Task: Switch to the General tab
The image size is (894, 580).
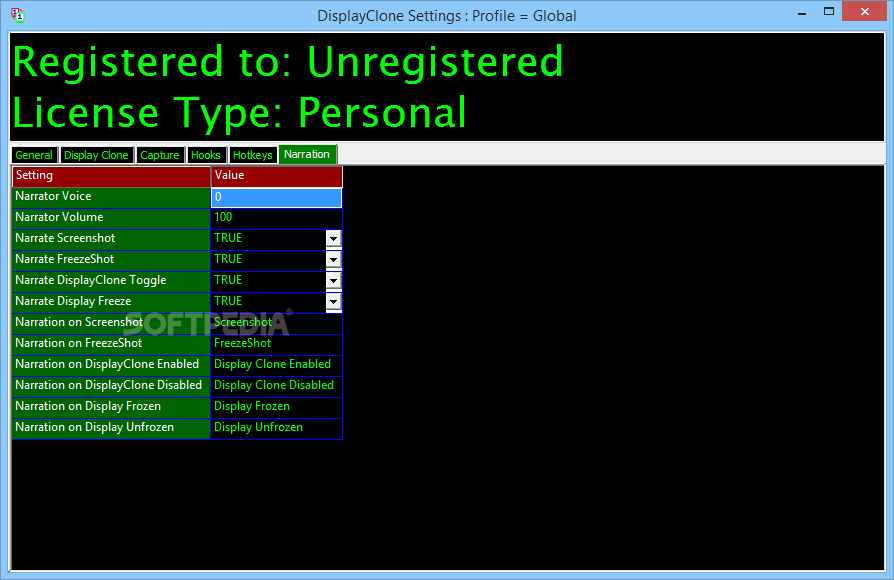Action: pyautogui.click(x=34, y=155)
